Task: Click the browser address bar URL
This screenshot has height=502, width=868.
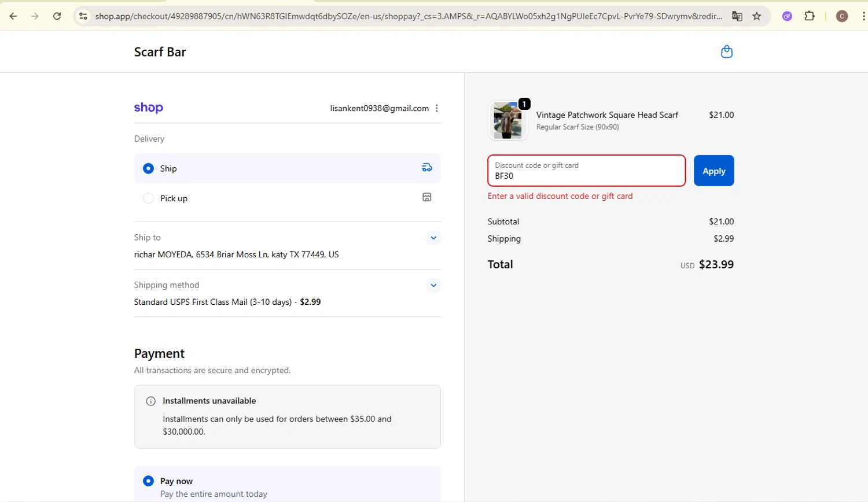Action: pyautogui.click(x=409, y=16)
